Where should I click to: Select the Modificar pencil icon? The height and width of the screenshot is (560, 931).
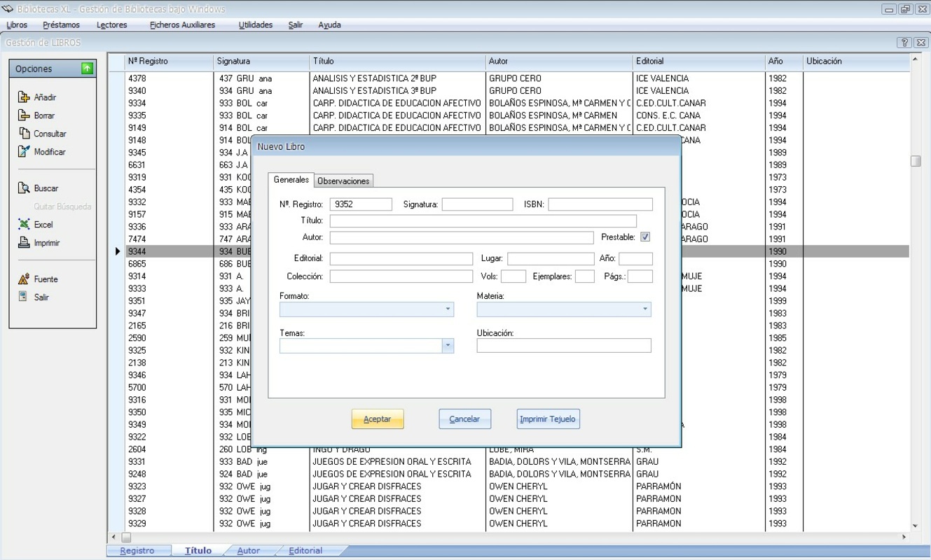(23, 152)
